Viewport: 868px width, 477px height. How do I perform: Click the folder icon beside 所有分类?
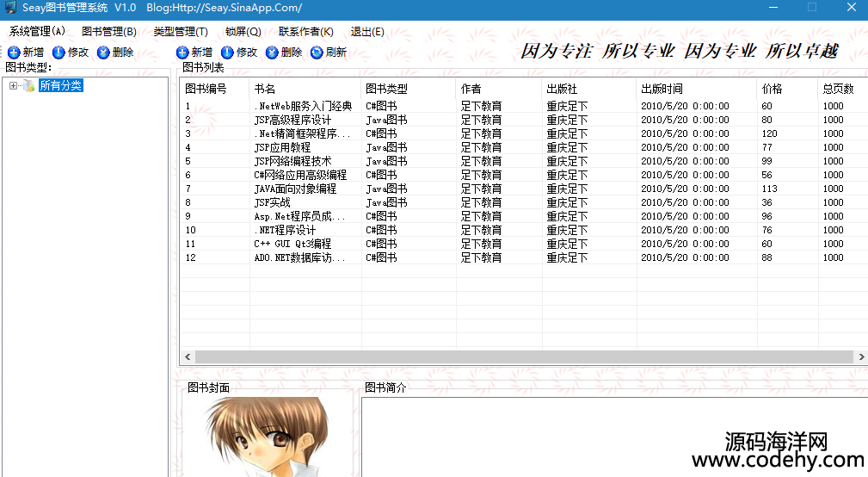coord(29,86)
